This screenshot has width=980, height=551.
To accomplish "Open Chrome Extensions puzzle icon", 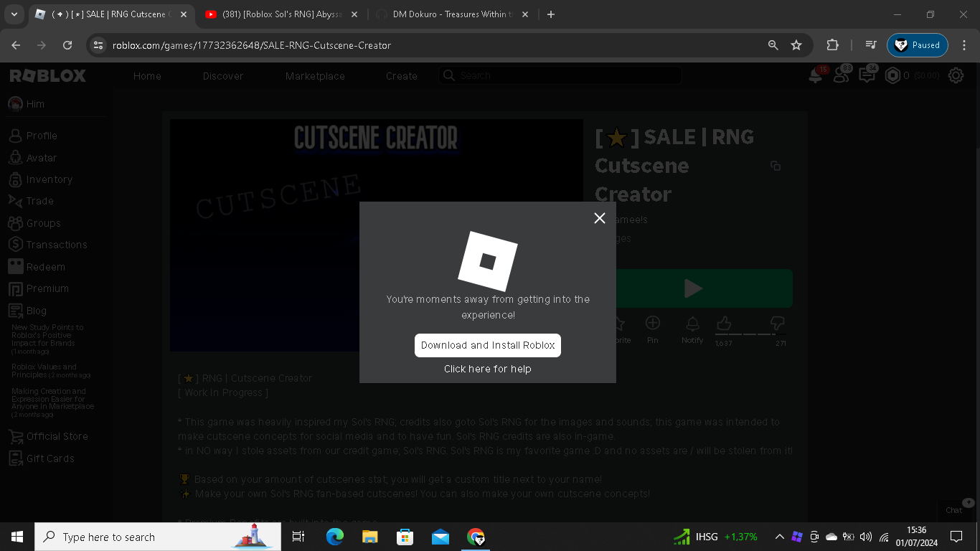I will pos(832,45).
